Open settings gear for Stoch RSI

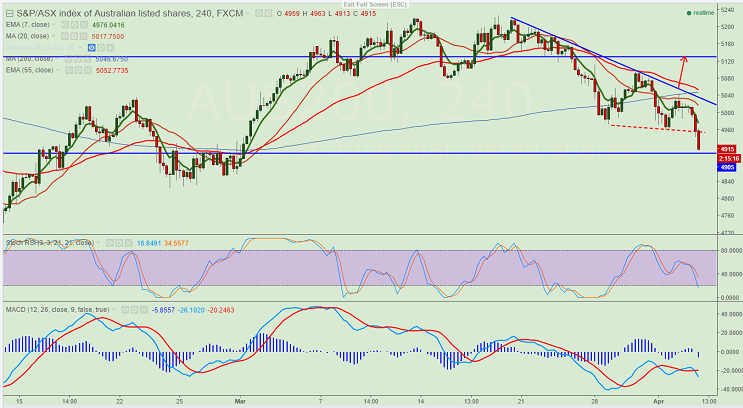(119, 243)
